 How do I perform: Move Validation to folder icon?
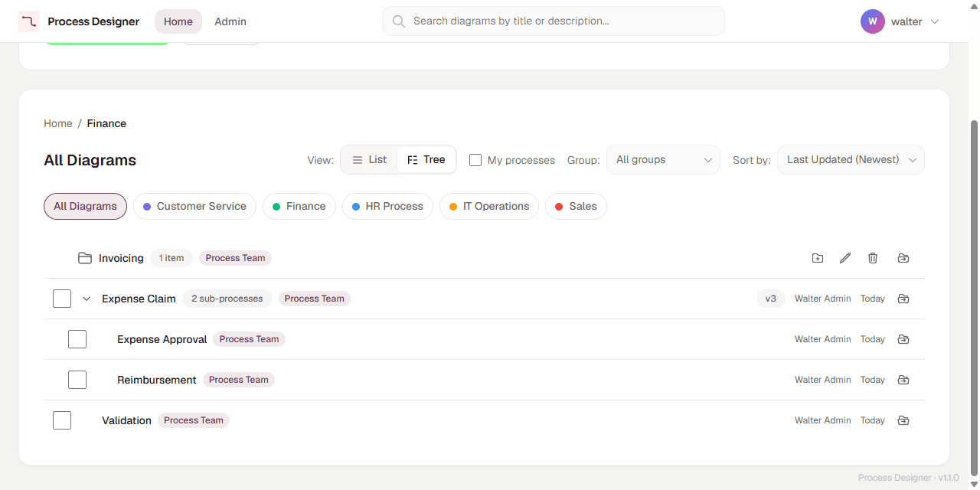(903, 420)
